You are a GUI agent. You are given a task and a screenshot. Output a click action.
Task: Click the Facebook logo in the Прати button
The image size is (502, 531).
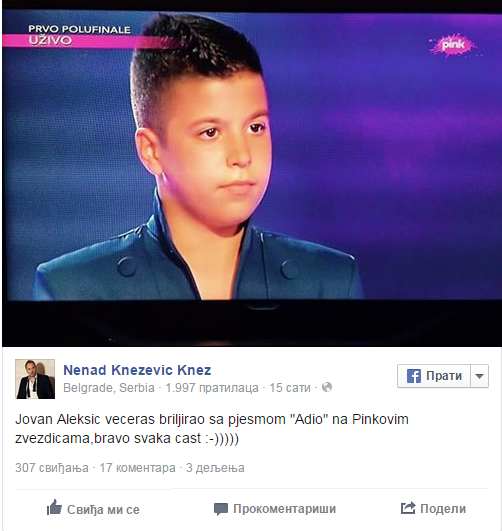click(414, 376)
